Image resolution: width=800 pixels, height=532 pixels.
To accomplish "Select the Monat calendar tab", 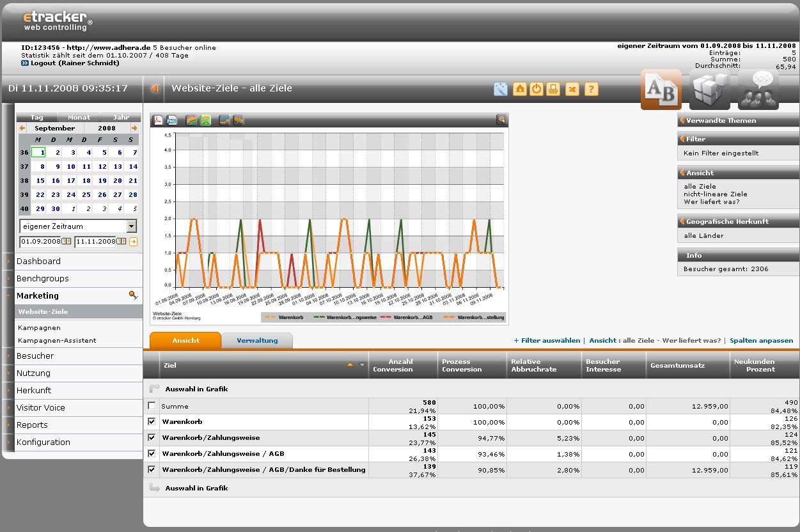I will pyautogui.click(x=79, y=118).
